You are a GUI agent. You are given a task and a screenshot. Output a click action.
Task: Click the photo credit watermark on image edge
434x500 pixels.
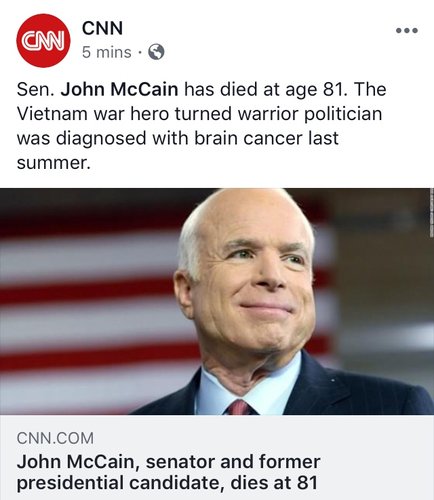[x=432, y=213]
